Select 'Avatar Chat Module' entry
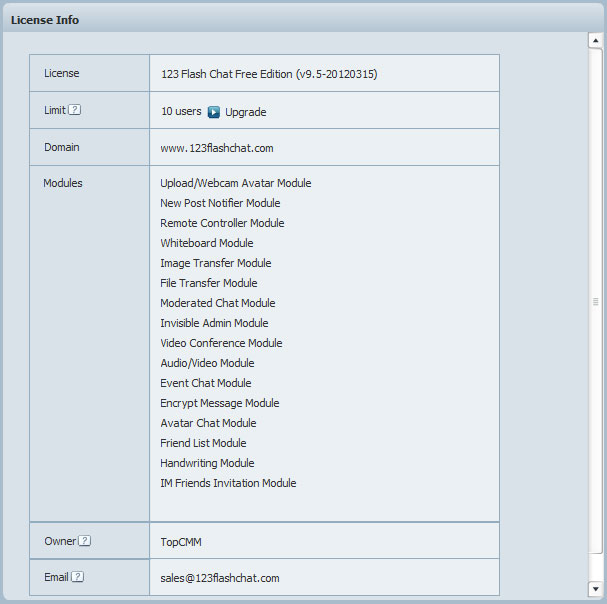607x604 pixels. [x=208, y=423]
